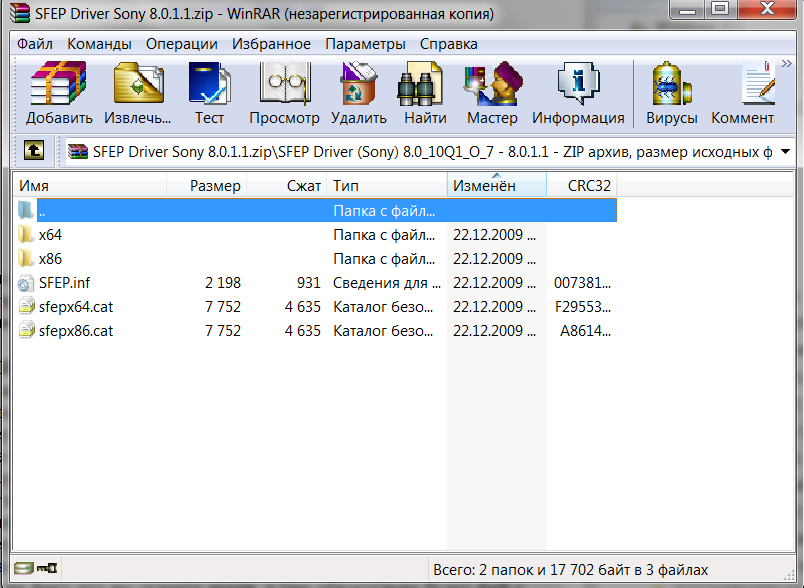Minimize the WinRAR window
The height and width of the screenshot is (588, 804).
(x=687, y=9)
